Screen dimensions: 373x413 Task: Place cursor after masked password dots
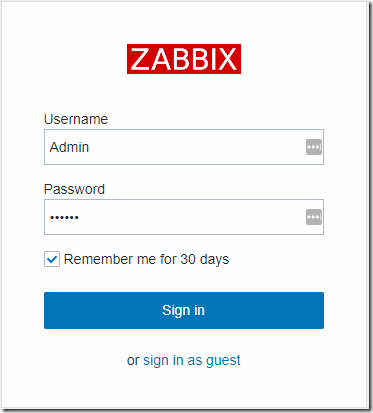(80, 217)
